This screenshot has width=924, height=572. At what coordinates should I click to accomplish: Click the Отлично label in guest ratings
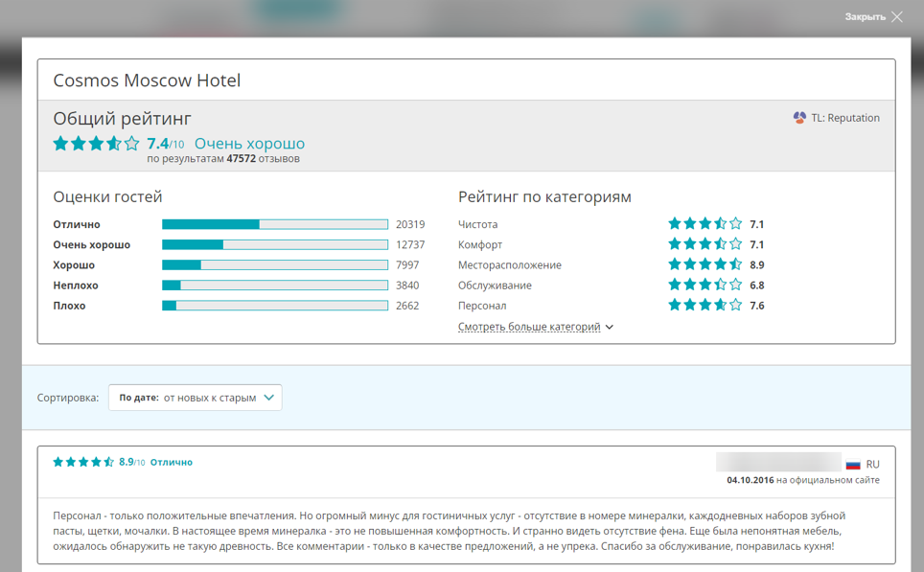click(x=77, y=224)
